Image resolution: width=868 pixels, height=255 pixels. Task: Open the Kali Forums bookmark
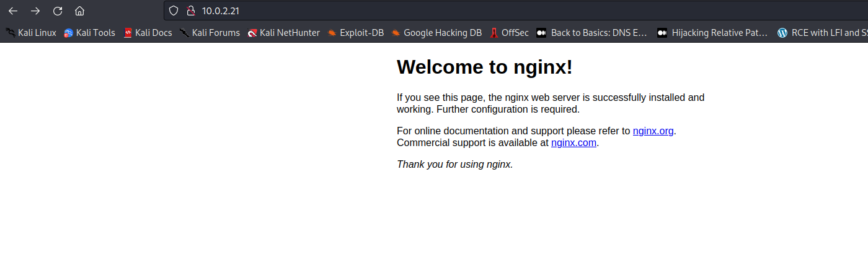[x=210, y=33]
